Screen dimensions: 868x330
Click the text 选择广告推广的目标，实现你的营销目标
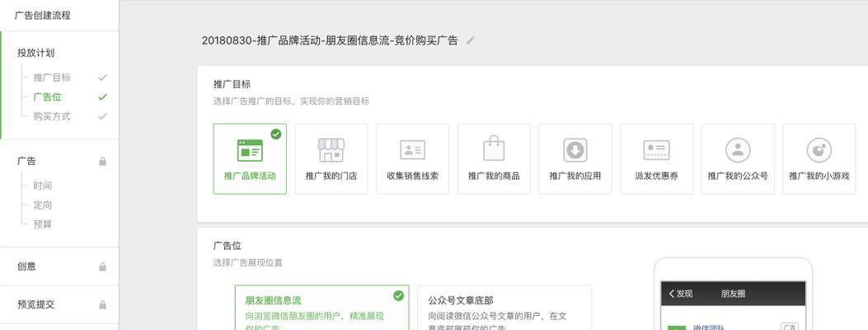click(291, 101)
